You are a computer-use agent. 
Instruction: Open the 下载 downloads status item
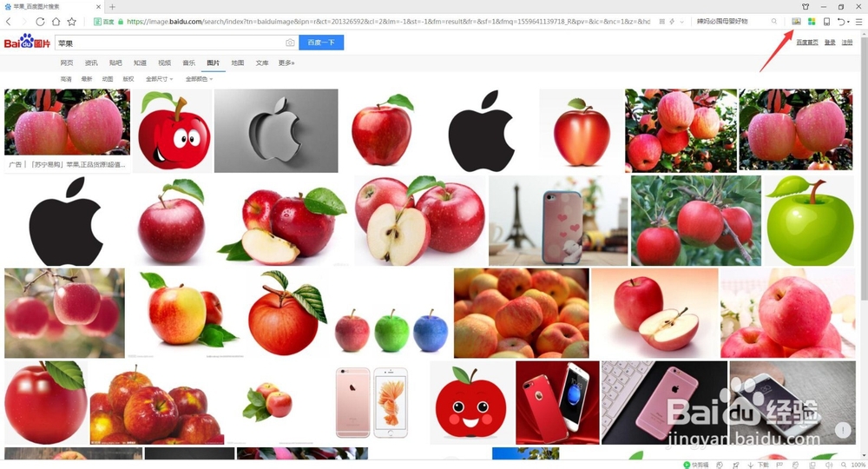759,466
